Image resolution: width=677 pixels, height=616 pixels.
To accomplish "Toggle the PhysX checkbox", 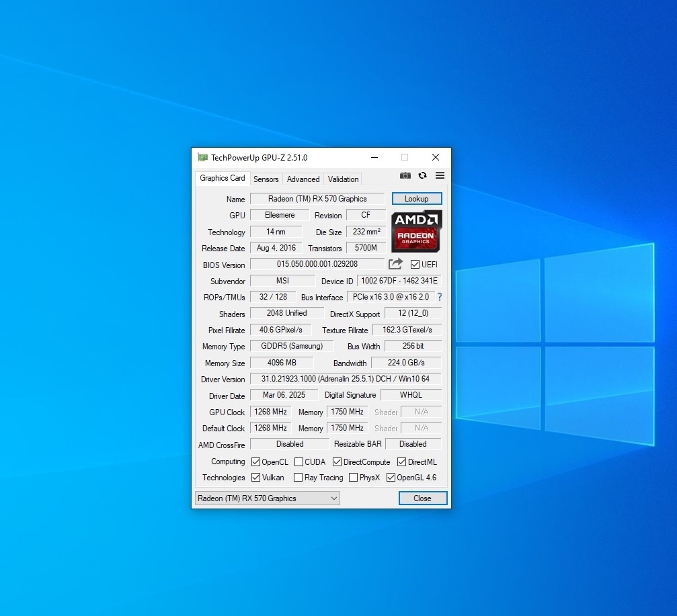I will (353, 478).
